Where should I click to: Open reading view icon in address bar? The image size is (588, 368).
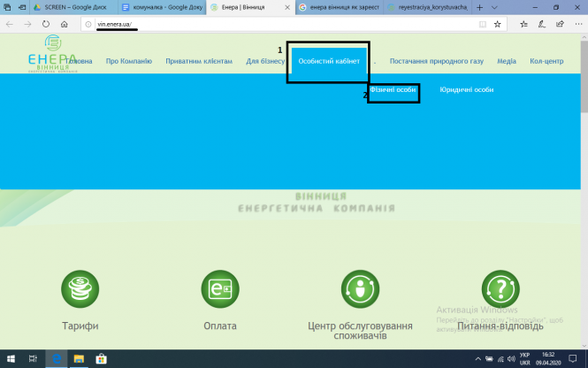pyautogui.click(x=483, y=24)
